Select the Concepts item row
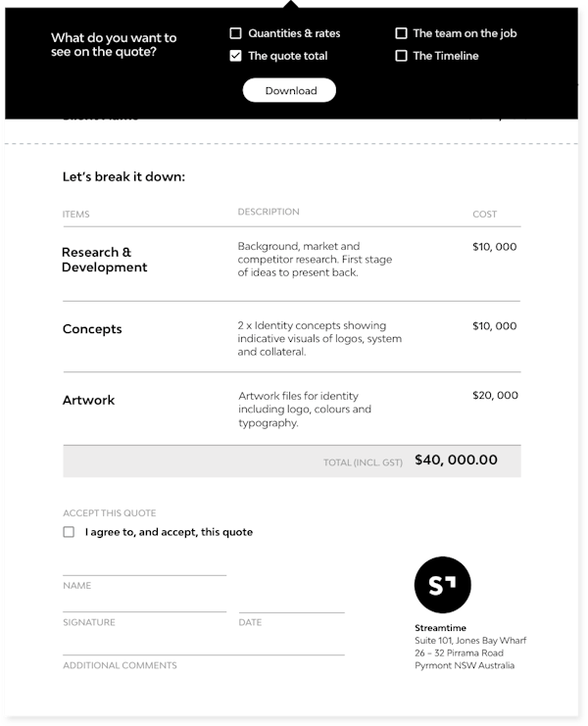This screenshot has height=726, width=588. coord(292,337)
